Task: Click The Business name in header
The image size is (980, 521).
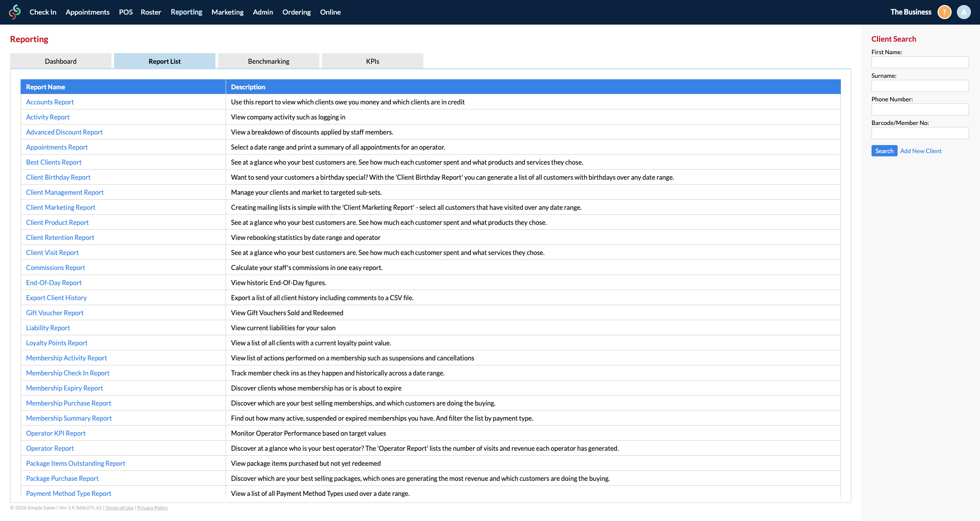Action: [910, 12]
